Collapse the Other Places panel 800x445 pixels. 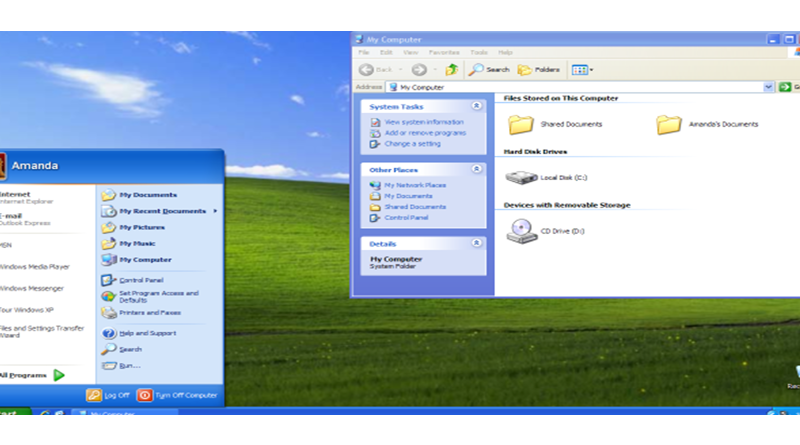pos(476,169)
